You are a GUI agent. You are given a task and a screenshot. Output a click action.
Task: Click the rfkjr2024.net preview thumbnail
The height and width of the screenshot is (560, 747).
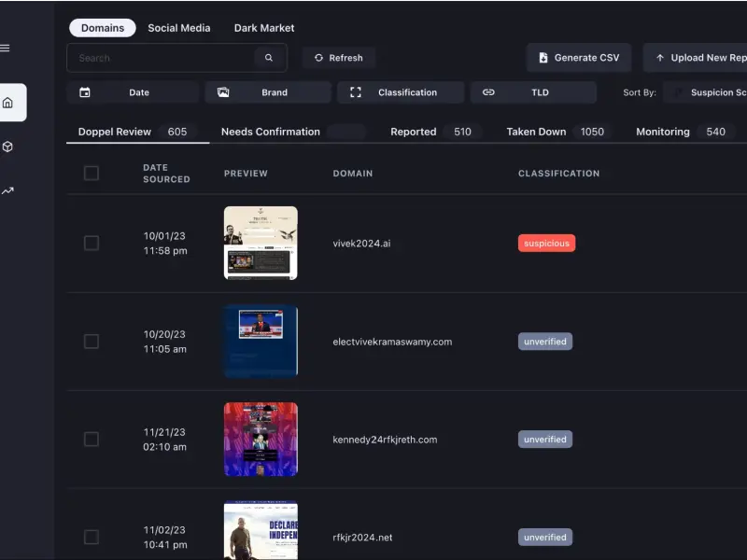(261, 529)
